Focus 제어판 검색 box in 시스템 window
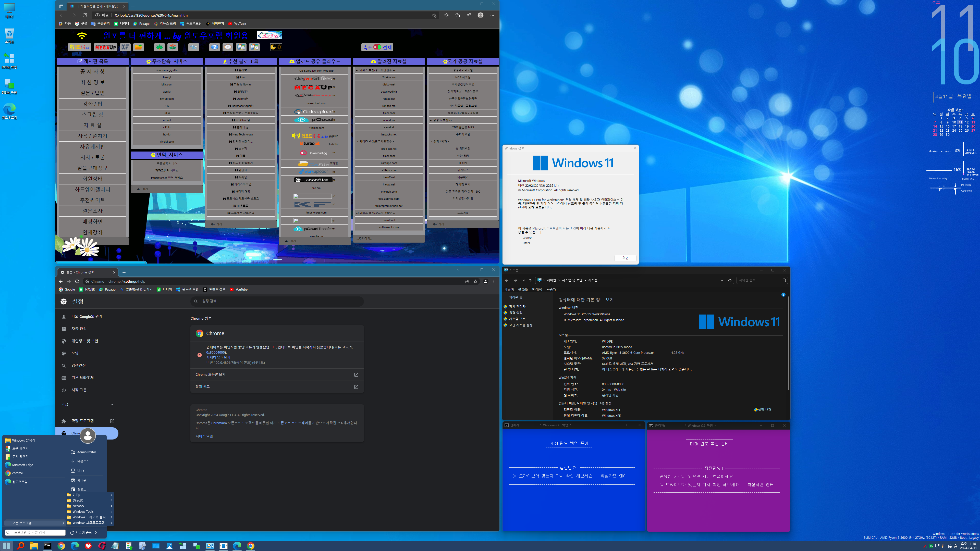980x551 pixels. tap(762, 280)
